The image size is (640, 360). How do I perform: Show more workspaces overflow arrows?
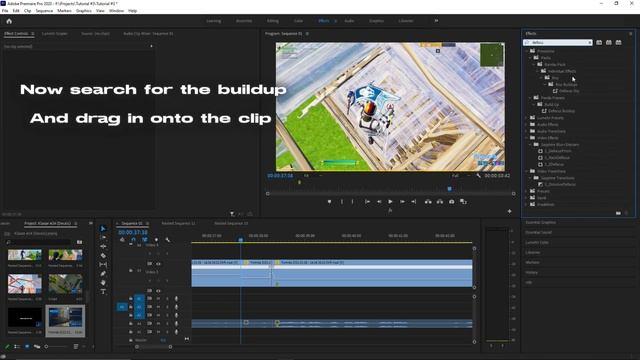point(436,21)
